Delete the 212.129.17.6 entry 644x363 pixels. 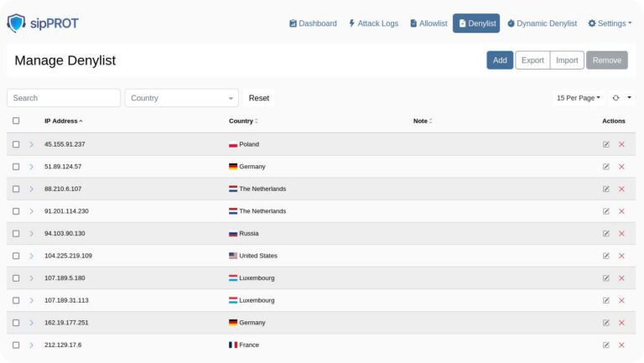[x=621, y=345]
